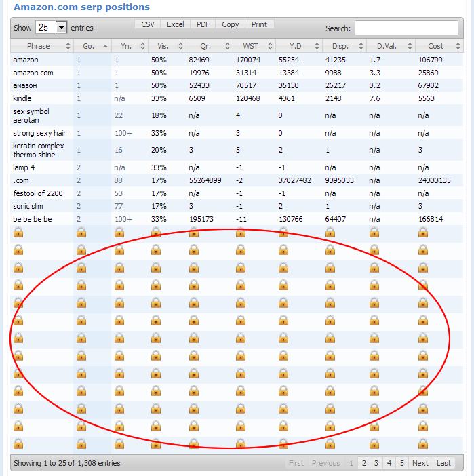Viewport: 474px width, 476px height.
Task: Click lock icon in D.Val. column, first locked row
Action: click(x=374, y=233)
